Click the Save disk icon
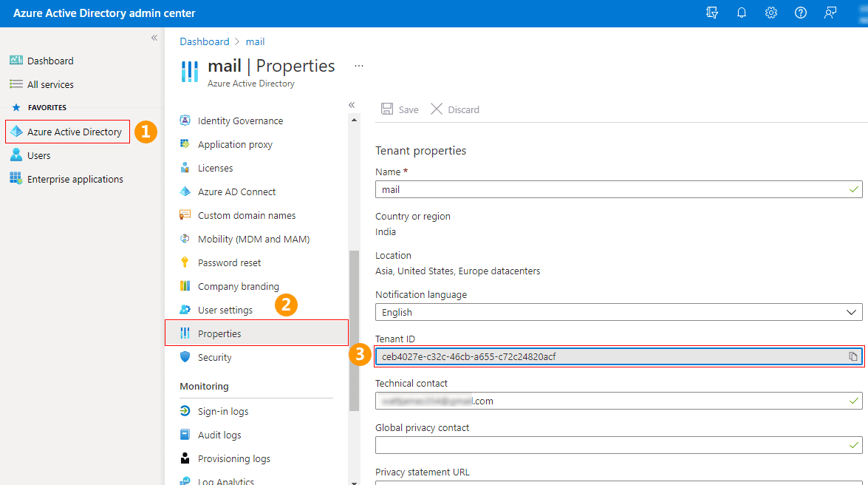The height and width of the screenshot is (485, 868). pyautogui.click(x=387, y=109)
